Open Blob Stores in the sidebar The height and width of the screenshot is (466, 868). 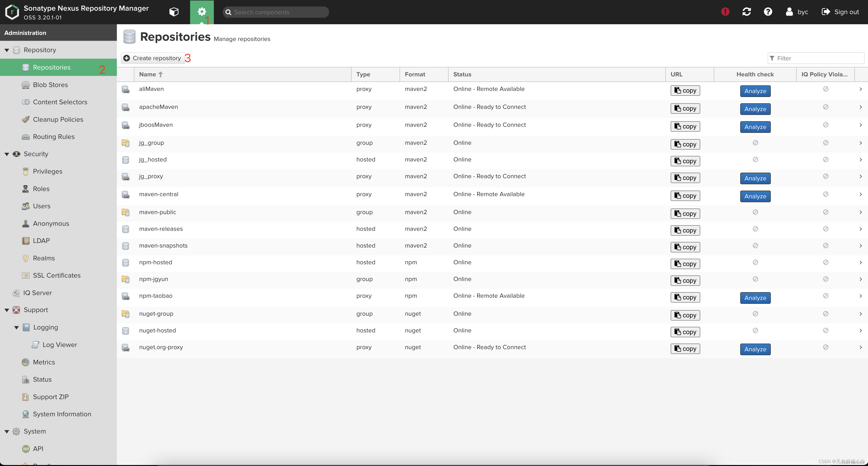50,85
